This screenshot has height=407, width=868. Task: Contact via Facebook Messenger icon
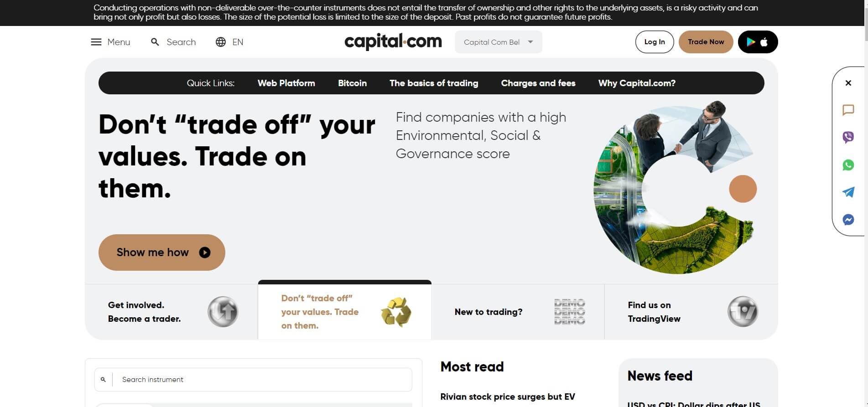click(848, 220)
